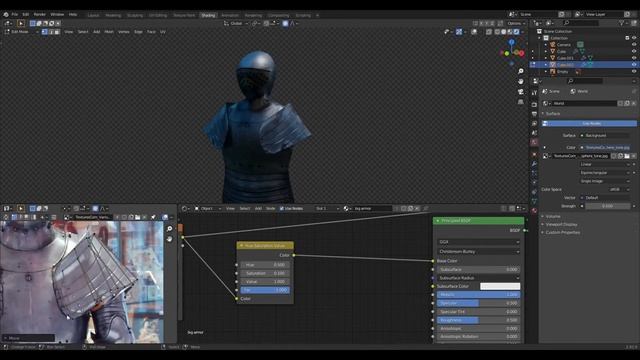This screenshot has height=360, width=640.
Task: Open the Render menu
Action: pyautogui.click(x=40, y=14)
